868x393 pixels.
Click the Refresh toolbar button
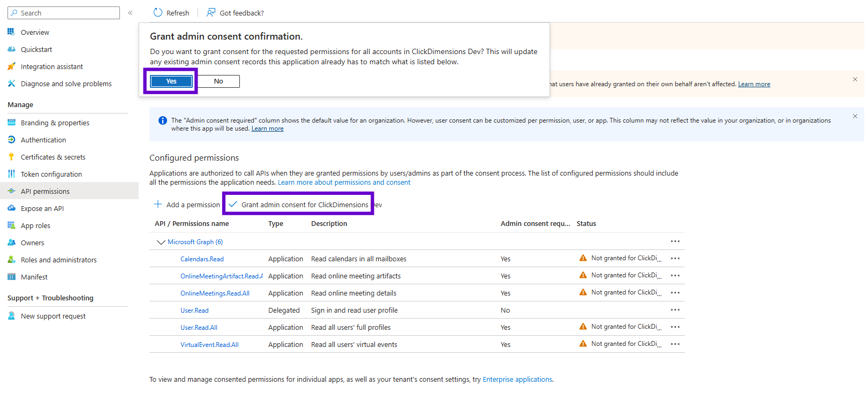(x=171, y=12)
